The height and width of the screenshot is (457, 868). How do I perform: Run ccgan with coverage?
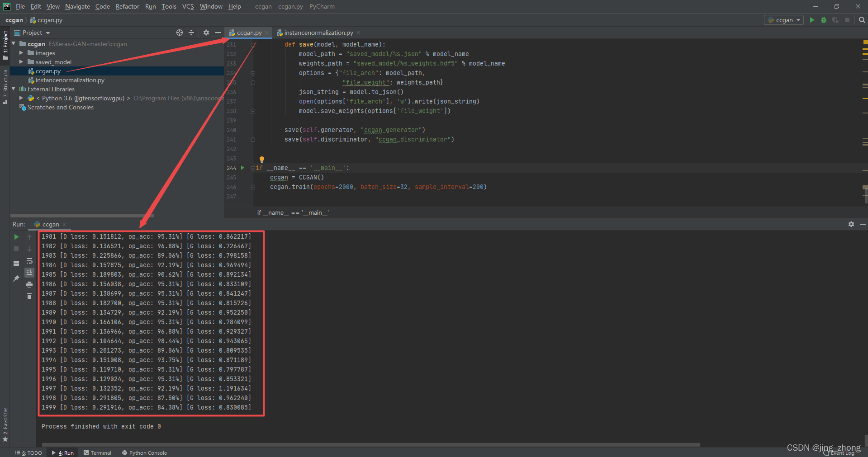point(835,20)
